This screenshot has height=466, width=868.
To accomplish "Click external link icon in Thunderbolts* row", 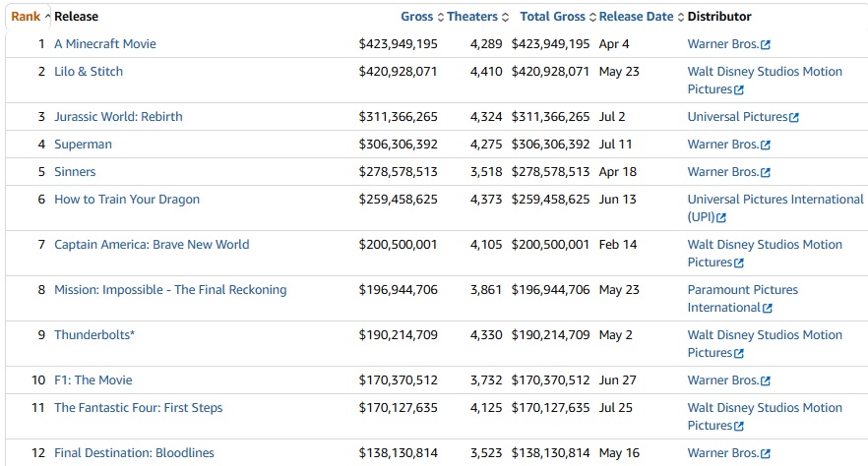I will (739, 354).
